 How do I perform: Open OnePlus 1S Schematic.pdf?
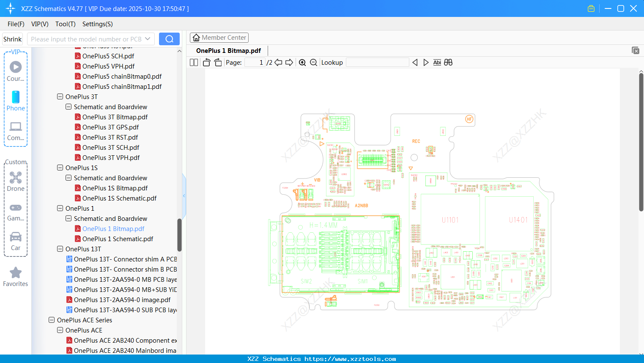[119, 198]
